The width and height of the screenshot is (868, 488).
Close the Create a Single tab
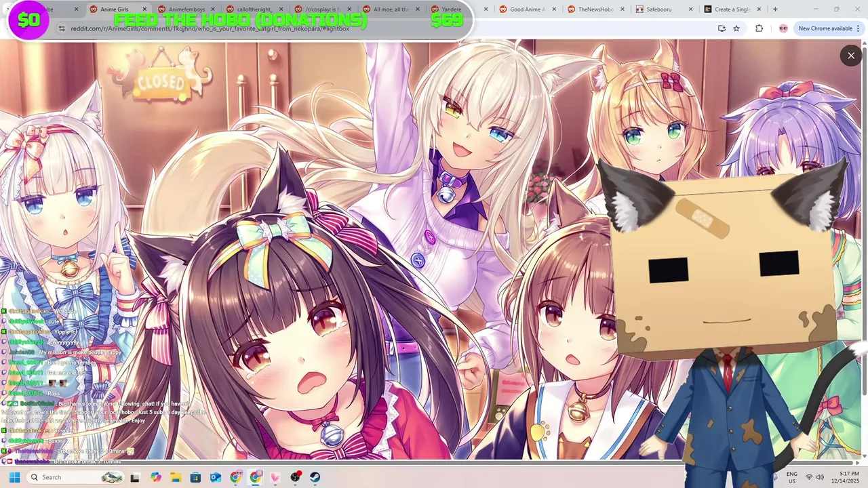point(759,9)
